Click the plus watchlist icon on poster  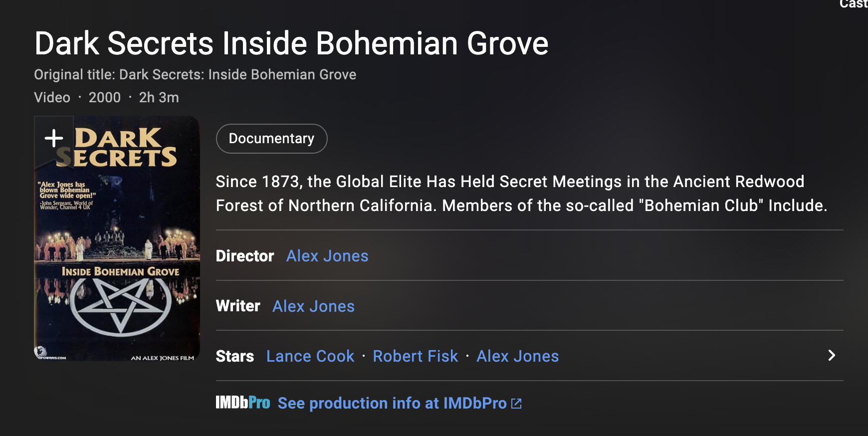pos(54,138)
